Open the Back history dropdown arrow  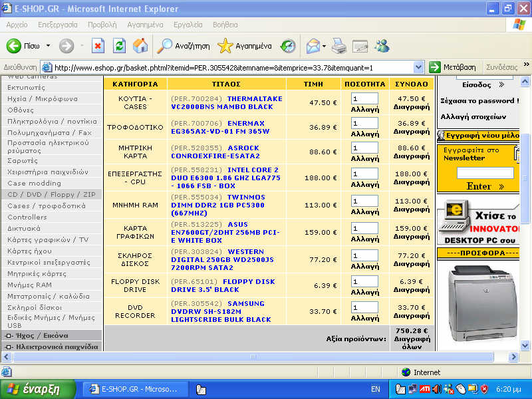point(48,46)
